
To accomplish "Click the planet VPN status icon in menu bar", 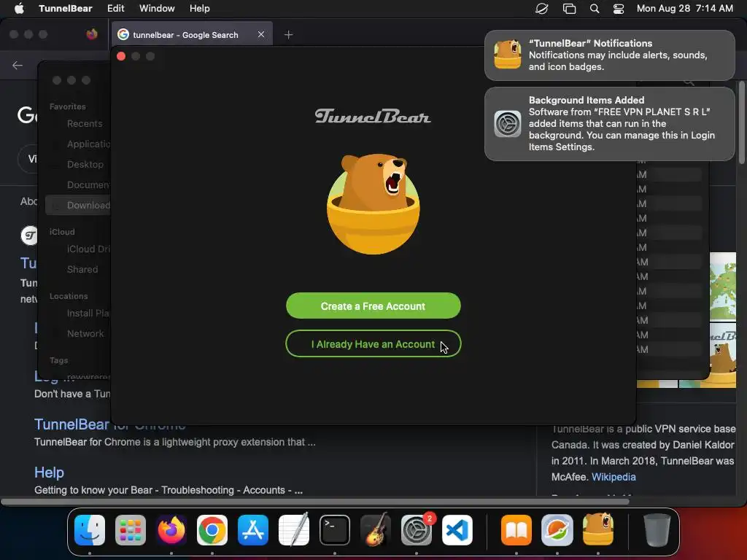I will pyautogui.click(x=542, y=9).
